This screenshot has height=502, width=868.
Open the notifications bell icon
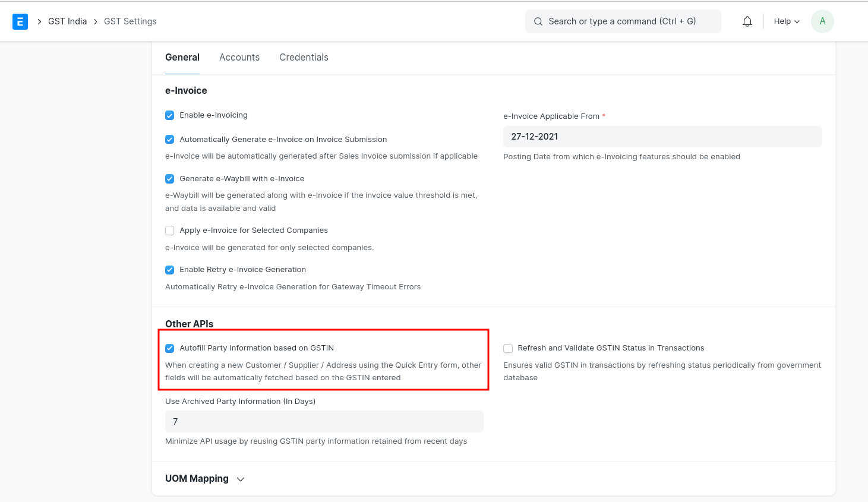747,21
